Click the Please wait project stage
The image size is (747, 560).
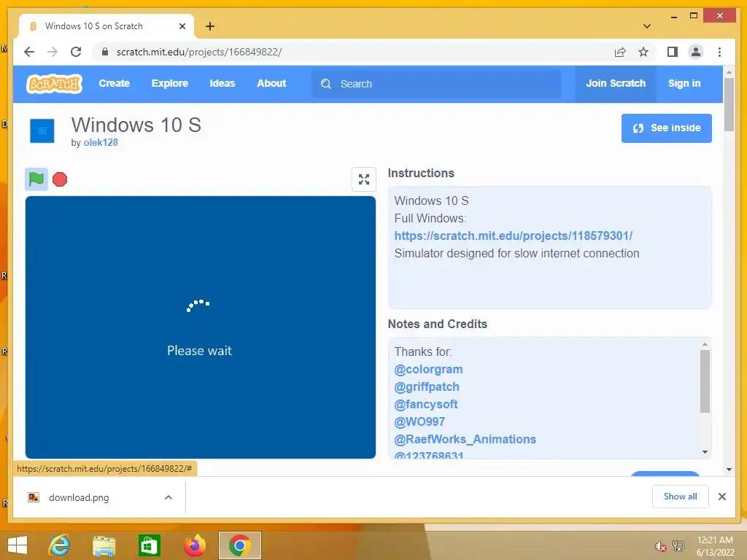point(201,327)
